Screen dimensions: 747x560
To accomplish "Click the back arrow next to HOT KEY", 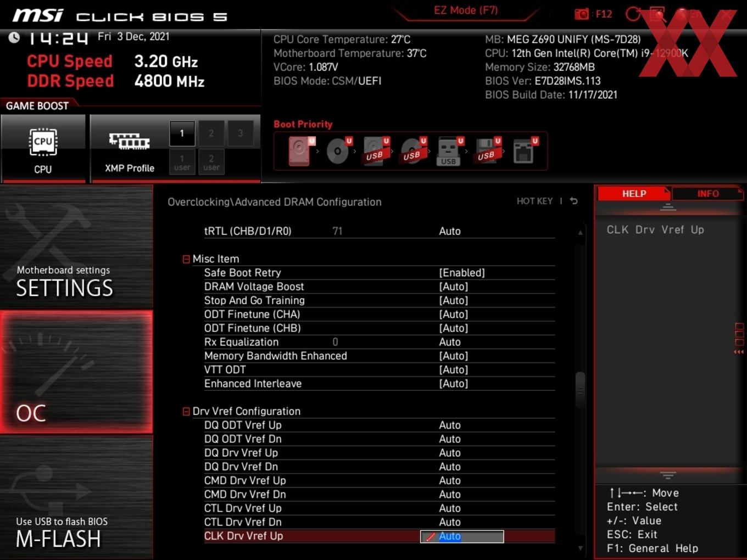I will coord(573,201).
